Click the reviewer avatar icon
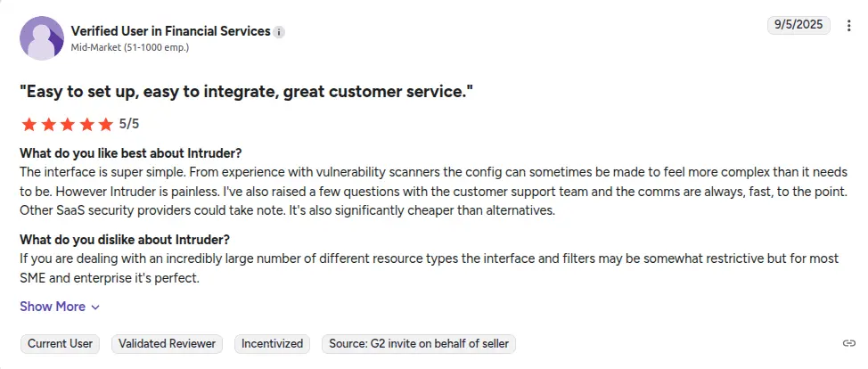This screenshot has width=868, height=369. [x=41, y=38]
